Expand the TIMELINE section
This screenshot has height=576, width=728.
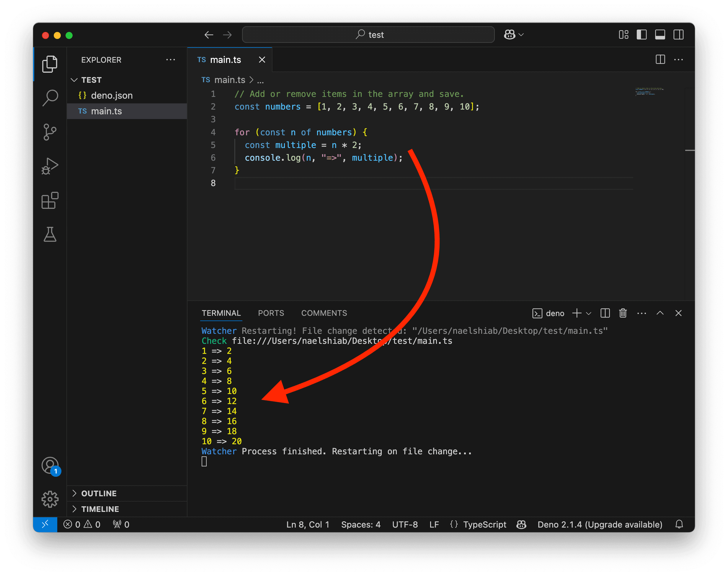127,509
